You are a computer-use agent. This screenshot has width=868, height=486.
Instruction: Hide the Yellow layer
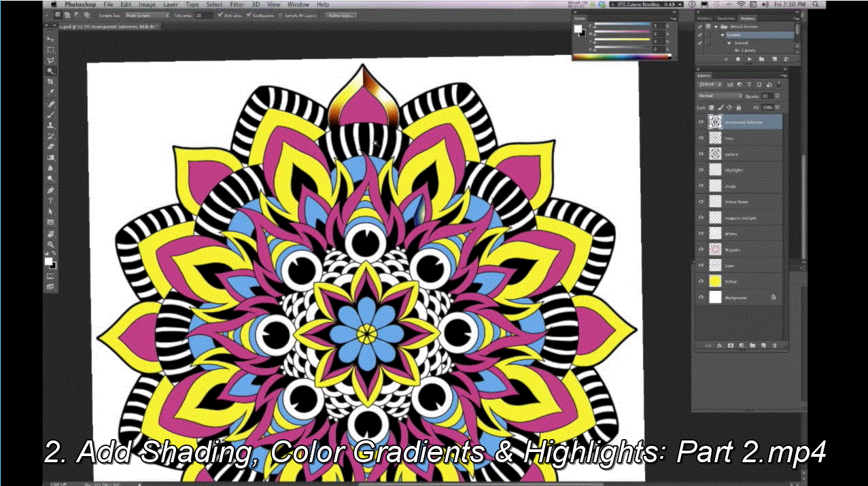coord(701,281)
